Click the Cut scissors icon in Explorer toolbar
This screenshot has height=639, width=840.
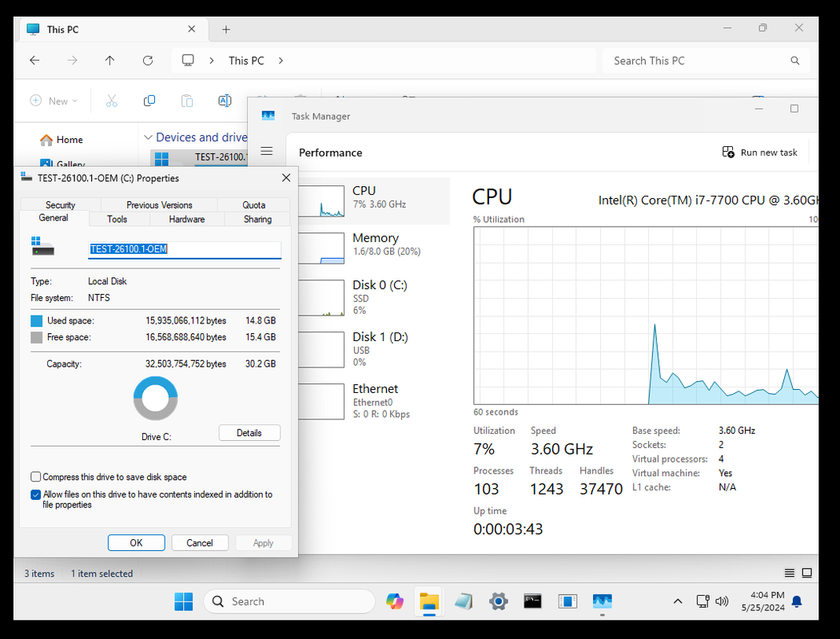[111, 101]
